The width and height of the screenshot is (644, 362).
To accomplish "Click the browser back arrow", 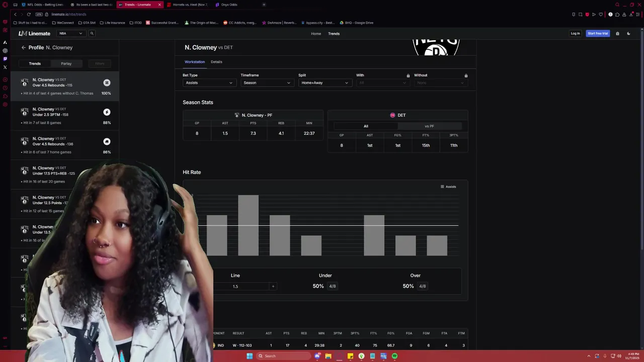I will tap(15, 14).
